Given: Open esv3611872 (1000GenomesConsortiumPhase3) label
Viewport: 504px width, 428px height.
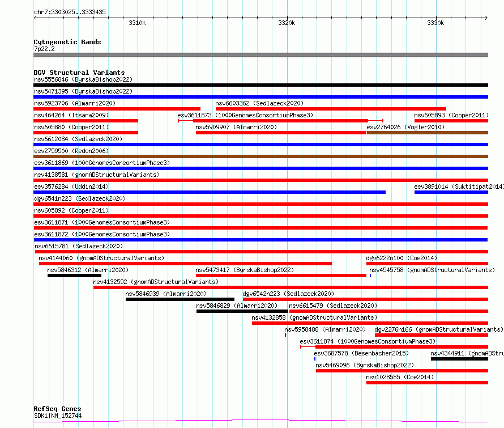Looking at the screenshot, I should (102, 234).
